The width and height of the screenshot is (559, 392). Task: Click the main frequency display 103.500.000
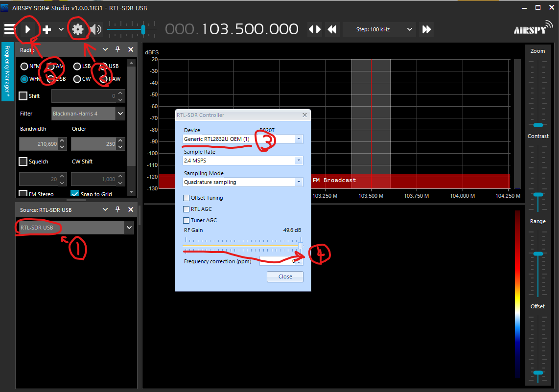(250, 29)
